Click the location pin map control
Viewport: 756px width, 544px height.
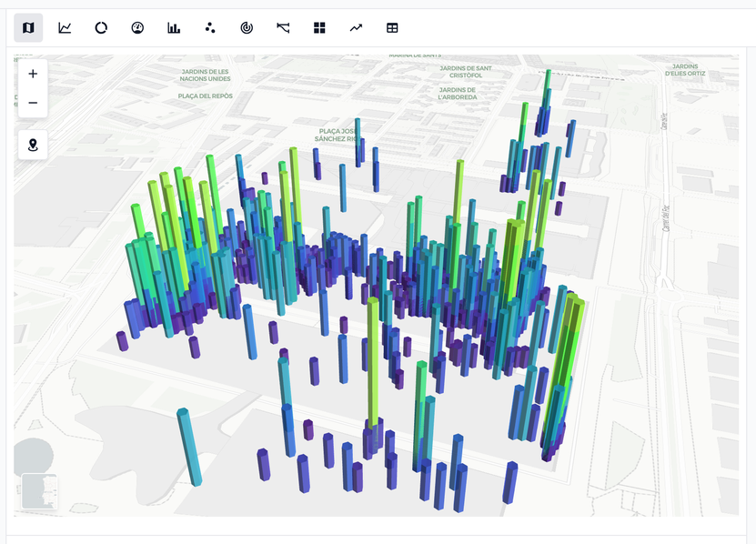33,145
